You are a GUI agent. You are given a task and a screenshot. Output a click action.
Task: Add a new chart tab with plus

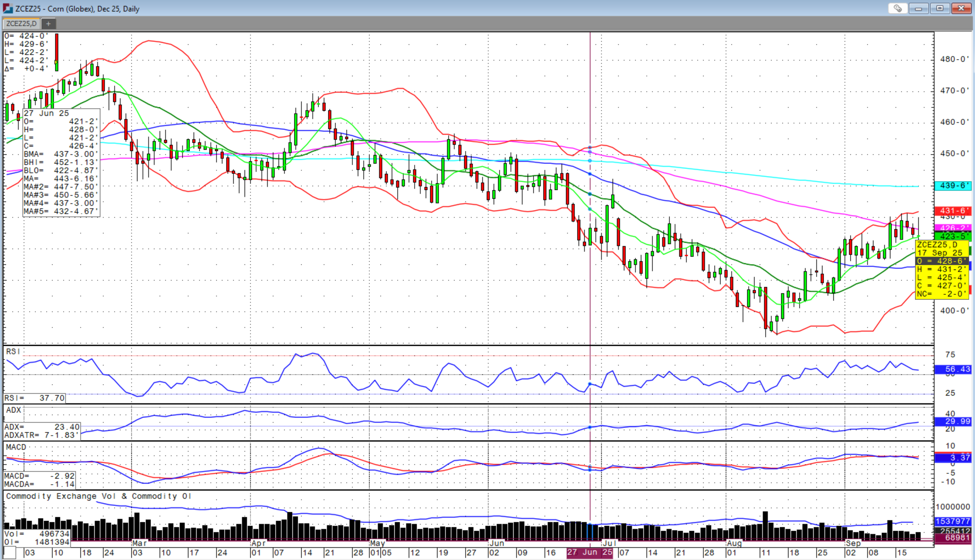coord(48,23)
